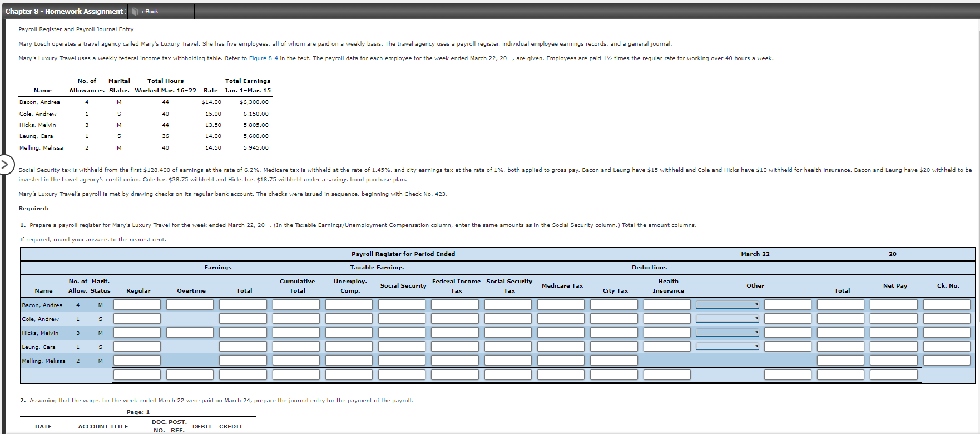
Task: Click Leung, Cara Total earnings field
Action: (x=243, y=347)
